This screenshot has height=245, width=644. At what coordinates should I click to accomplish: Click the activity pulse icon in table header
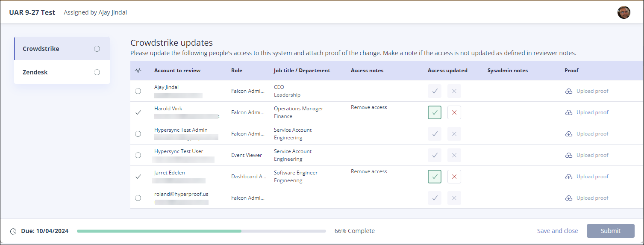138,71
